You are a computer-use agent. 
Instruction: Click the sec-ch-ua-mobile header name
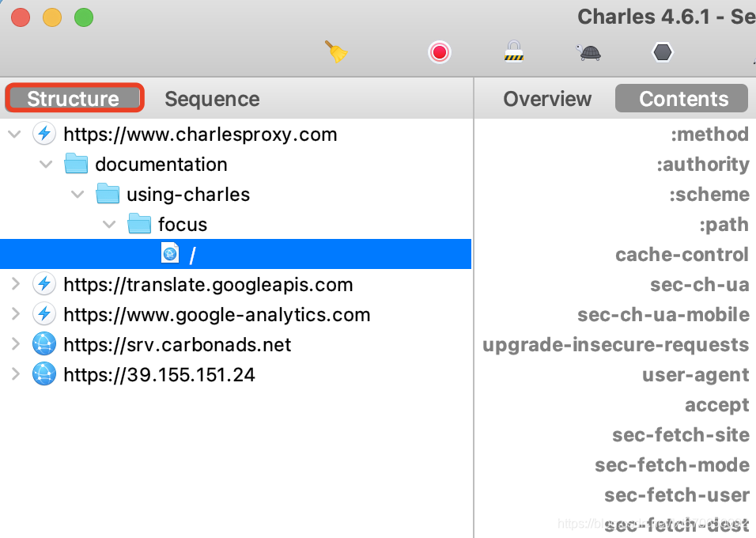pos(663,314)
